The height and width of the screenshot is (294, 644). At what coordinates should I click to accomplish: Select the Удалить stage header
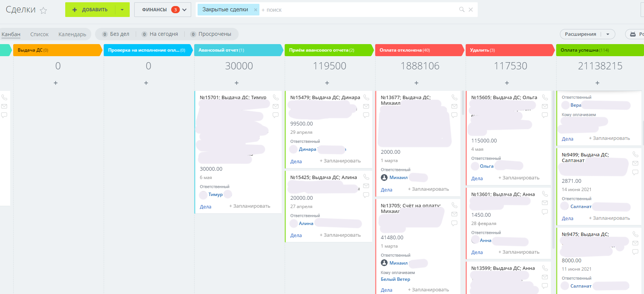point(510,50)
